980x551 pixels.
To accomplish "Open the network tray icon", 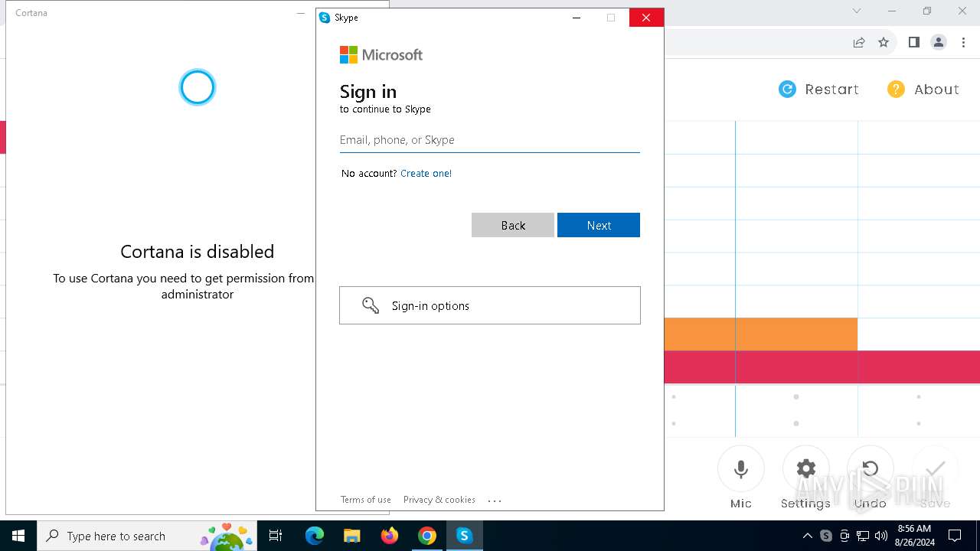I will (863, 536).
